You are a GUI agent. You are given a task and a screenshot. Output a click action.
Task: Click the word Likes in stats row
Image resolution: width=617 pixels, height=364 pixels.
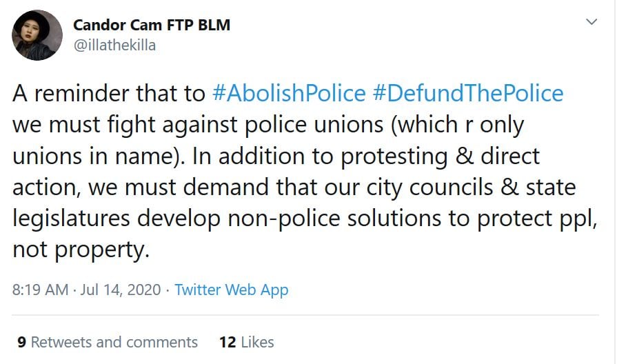click(x=257, y=342)
